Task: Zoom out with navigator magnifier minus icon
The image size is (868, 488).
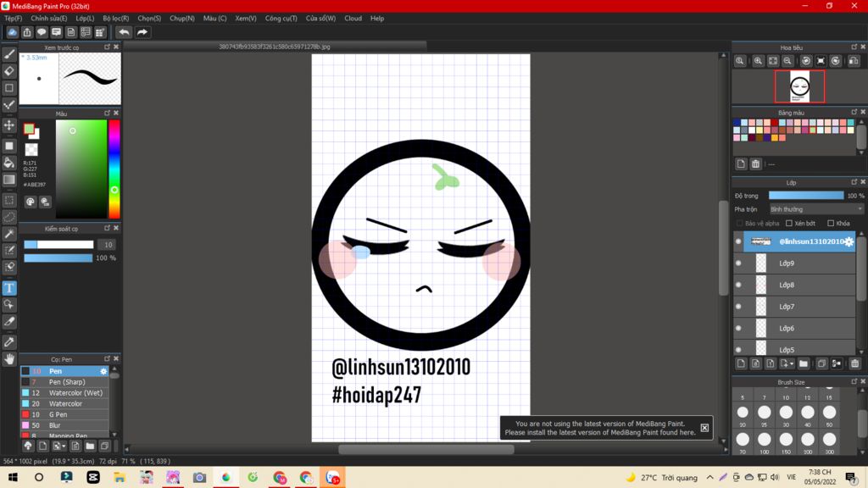Action: click(787, 61)
